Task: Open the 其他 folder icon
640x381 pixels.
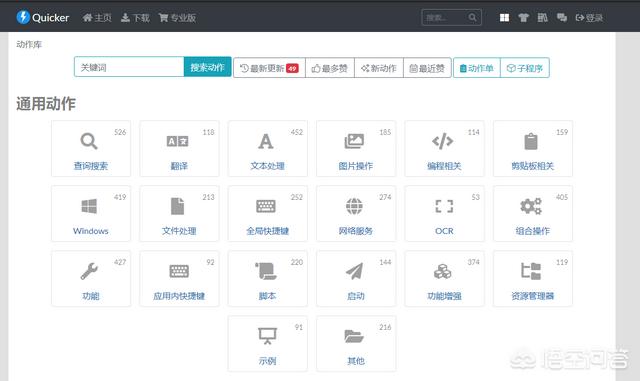Action: 354,336
